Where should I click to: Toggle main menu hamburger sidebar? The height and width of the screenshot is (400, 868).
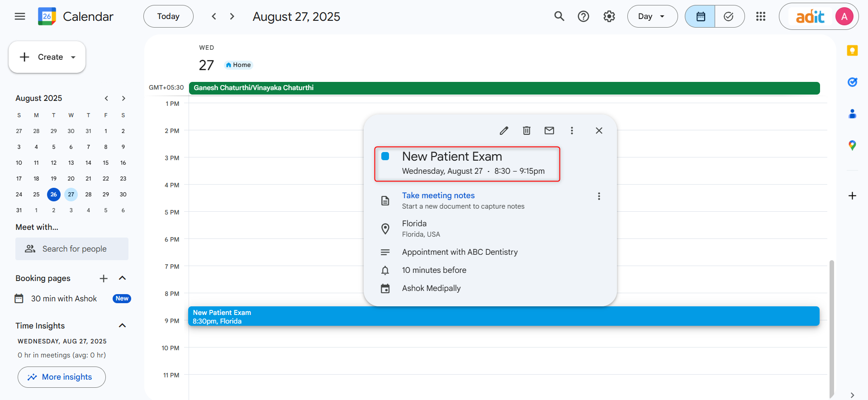pos(20,17)
